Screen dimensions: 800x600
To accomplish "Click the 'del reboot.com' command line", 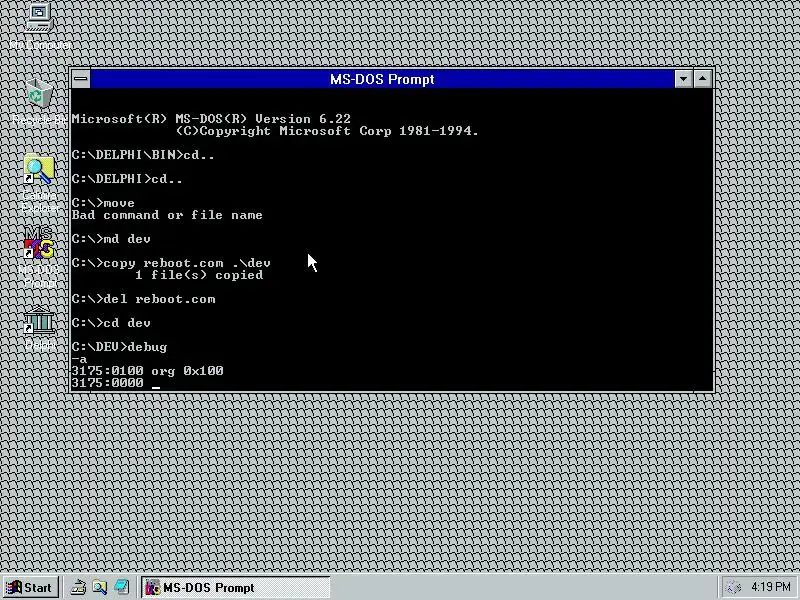I will 143,299.
